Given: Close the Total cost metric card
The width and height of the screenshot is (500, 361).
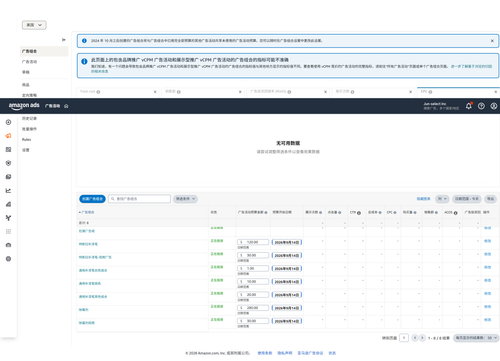Looking at the screenshot, I should 155,92.
